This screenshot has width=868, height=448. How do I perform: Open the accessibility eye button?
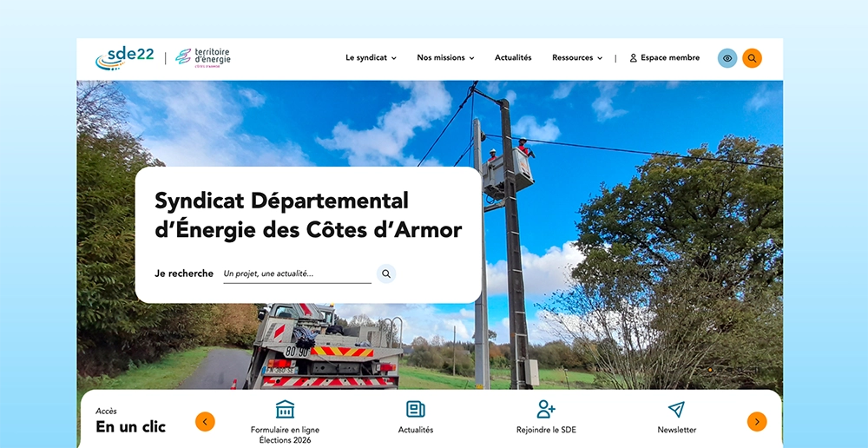pyautogui.click(x=727, y=58)
